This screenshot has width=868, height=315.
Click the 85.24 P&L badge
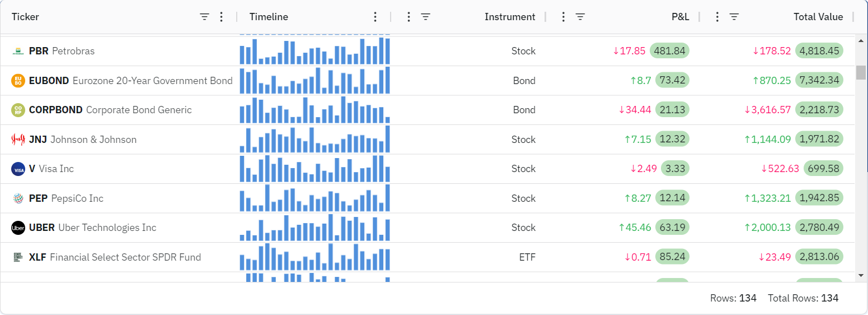pyautogui.click(x=672, y=257)
